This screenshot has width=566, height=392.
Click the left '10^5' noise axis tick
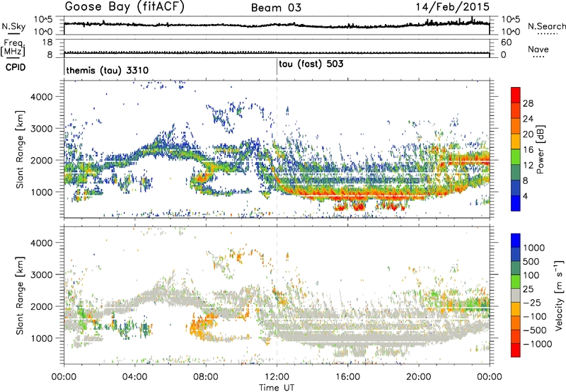tap(43, 19)
